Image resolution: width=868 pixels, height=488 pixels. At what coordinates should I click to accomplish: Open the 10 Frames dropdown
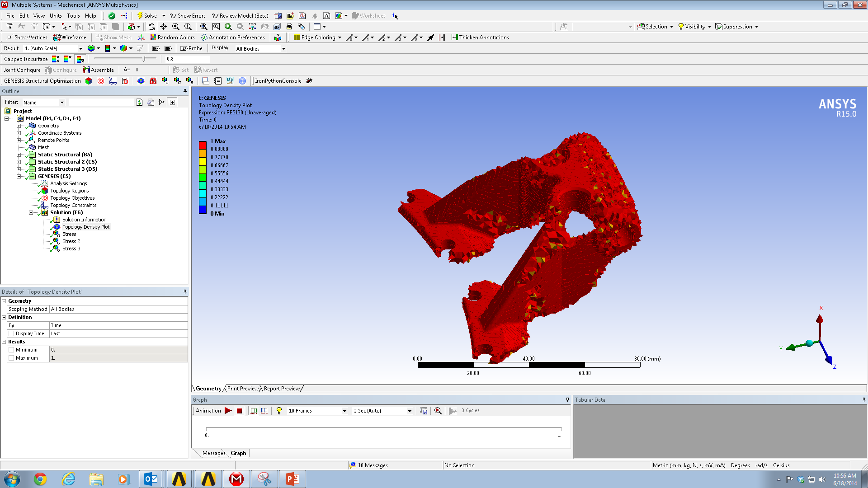[x=344, y=411]
